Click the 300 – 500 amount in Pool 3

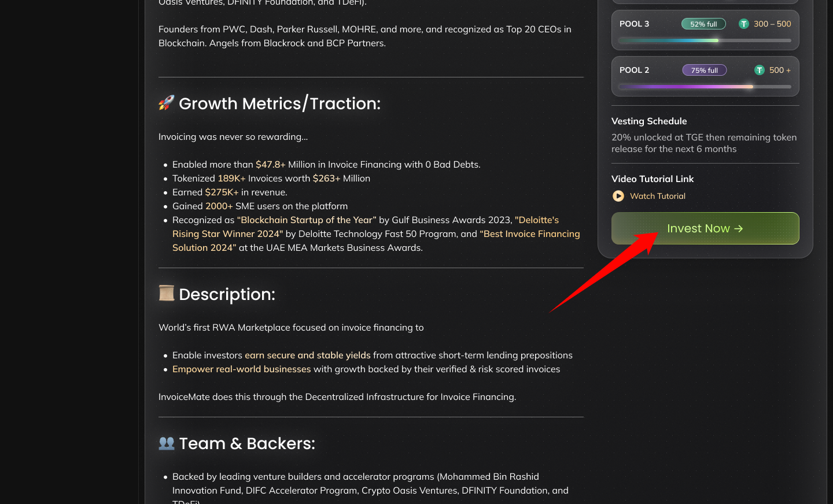tap(772, 24)
